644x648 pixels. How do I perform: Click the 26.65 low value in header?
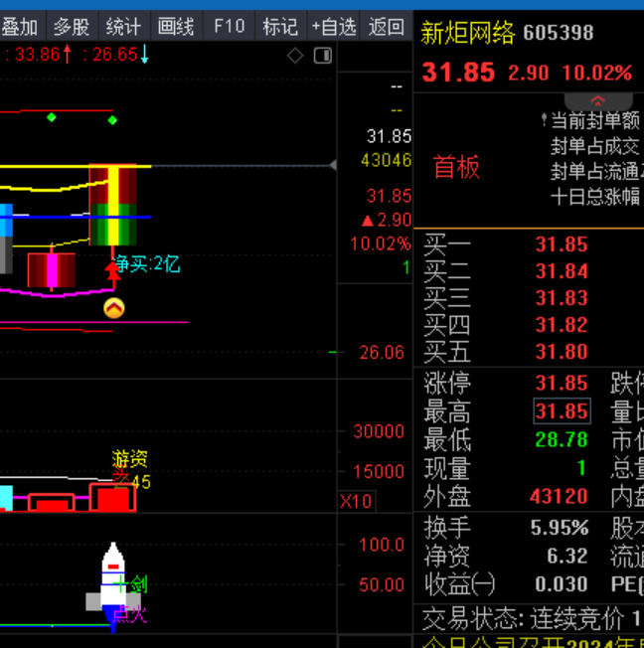(115, 54)
